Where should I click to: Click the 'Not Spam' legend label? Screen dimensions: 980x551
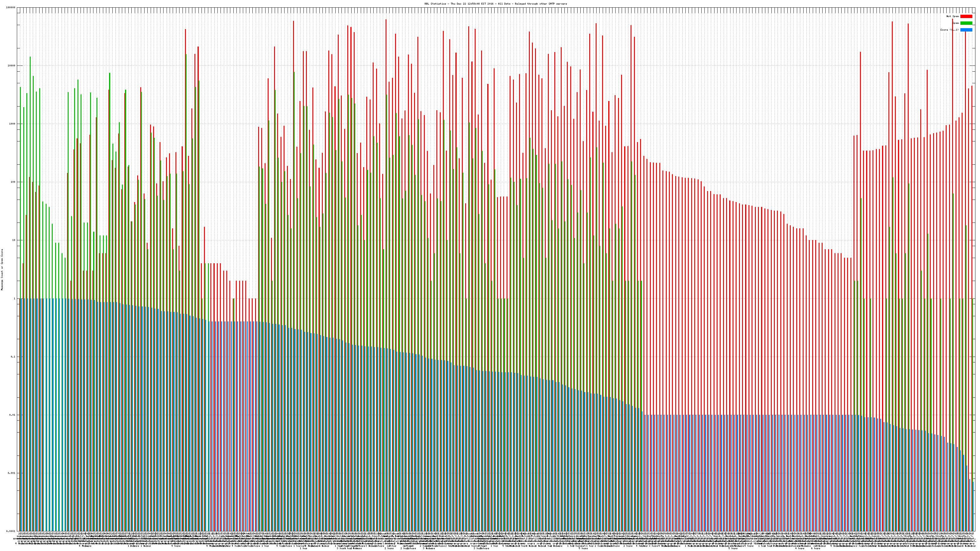pos(953,16)
